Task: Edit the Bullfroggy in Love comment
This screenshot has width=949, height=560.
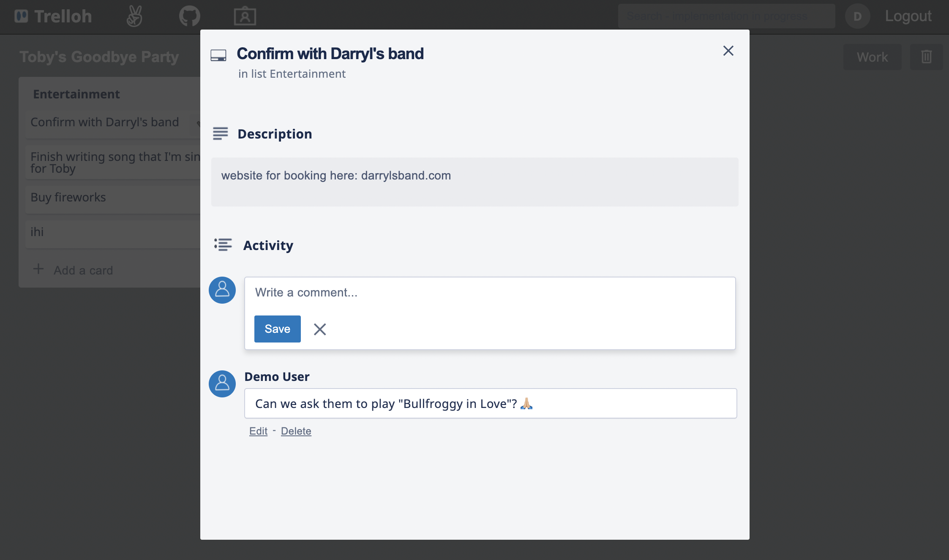Action: [x=258, y=431]
